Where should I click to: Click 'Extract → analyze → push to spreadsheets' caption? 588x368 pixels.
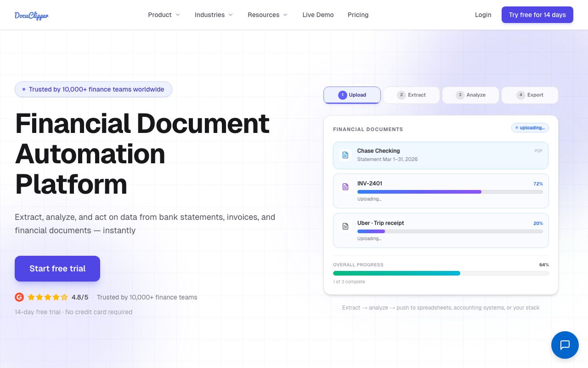pos(441,307)
